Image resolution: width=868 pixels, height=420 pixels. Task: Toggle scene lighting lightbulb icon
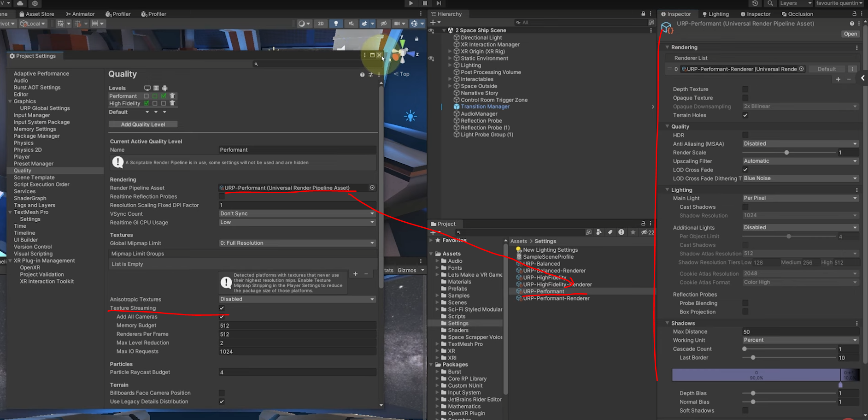[x=336, y=24]
